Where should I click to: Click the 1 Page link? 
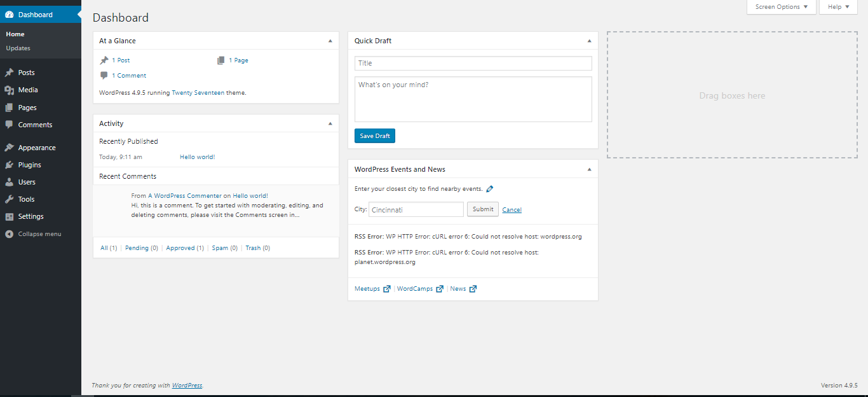[x=238, y=60]
